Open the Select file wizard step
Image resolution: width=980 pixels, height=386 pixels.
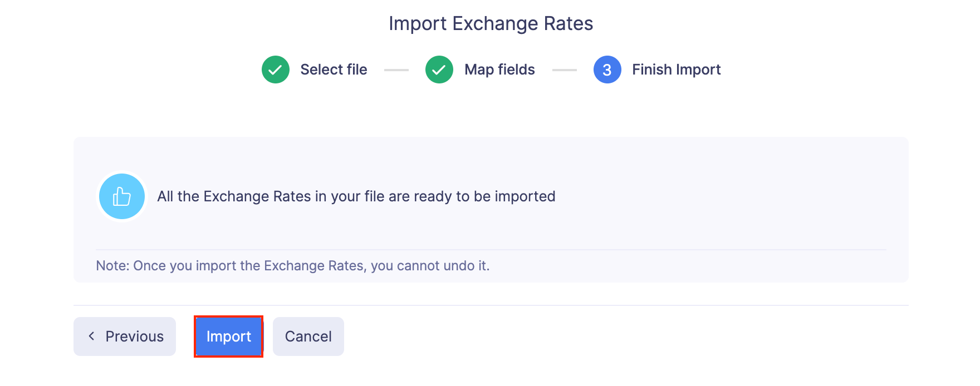click(334, 70)
